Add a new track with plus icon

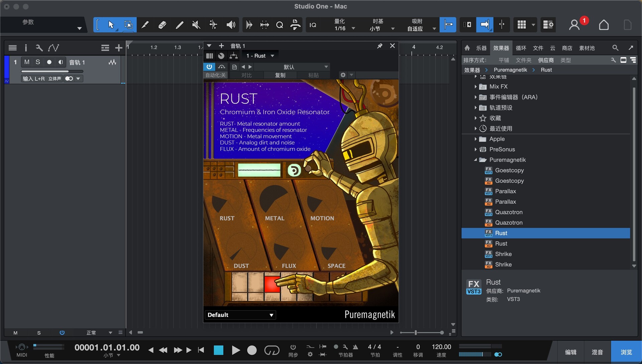tap(118, 48)
